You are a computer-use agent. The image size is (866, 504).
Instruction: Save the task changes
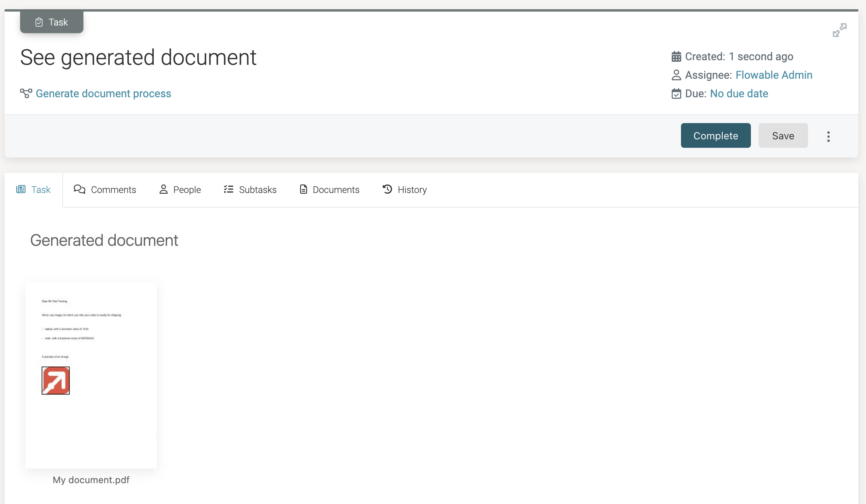[783, 135]
